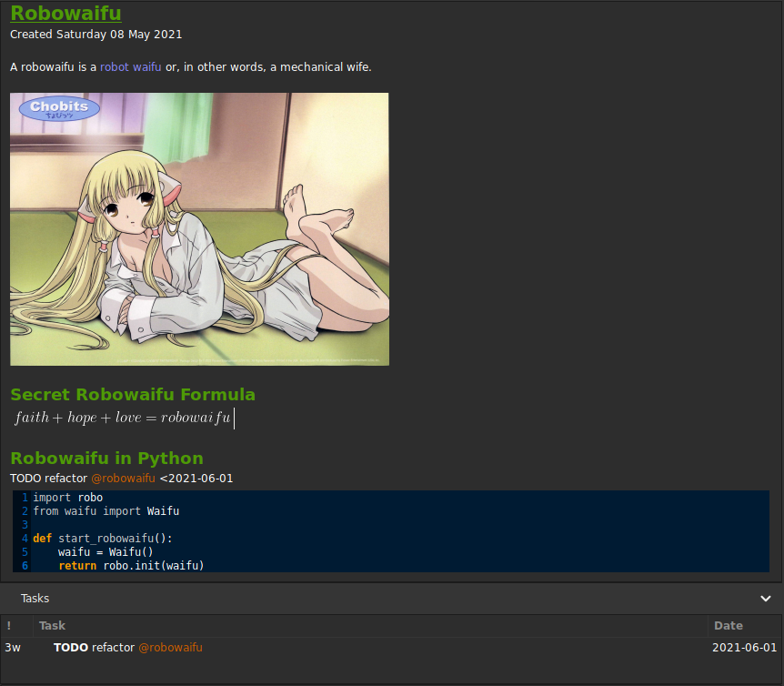Click the Chobits logo badge in image

pos(59,108)
